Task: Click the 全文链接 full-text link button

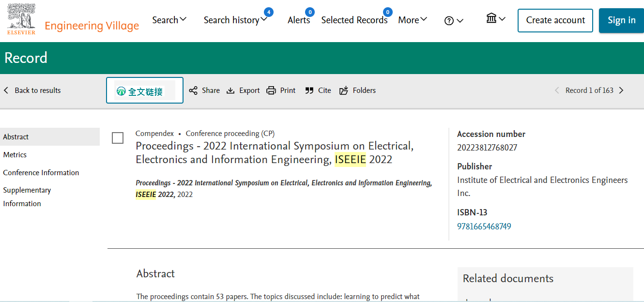Action: click(x=145, y=91)
